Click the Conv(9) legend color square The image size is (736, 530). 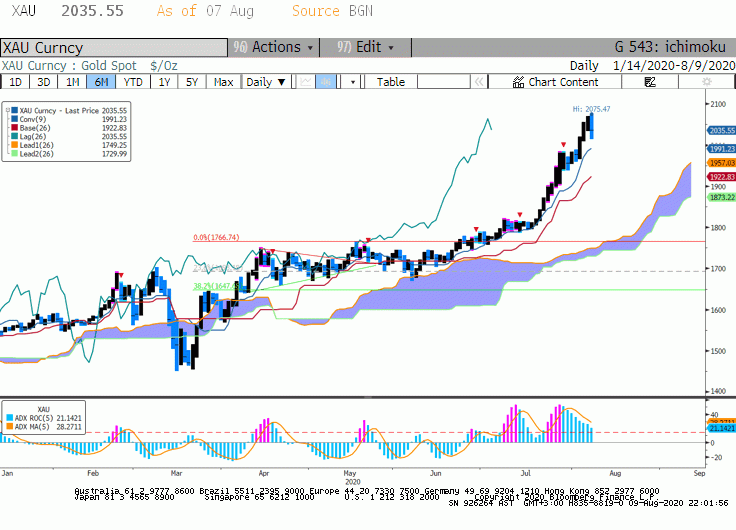15,119
